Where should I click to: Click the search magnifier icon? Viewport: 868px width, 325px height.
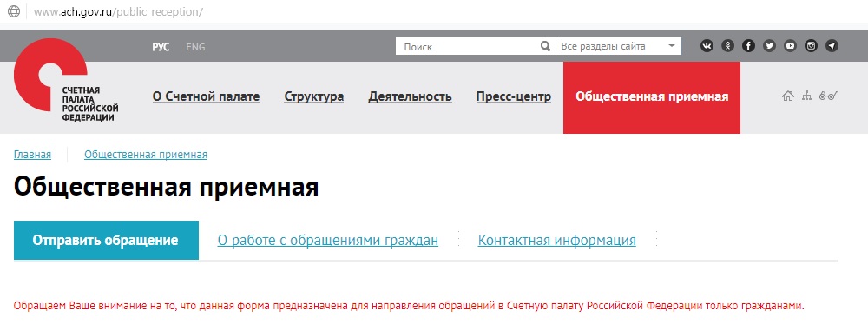click(x=545, y=46)
